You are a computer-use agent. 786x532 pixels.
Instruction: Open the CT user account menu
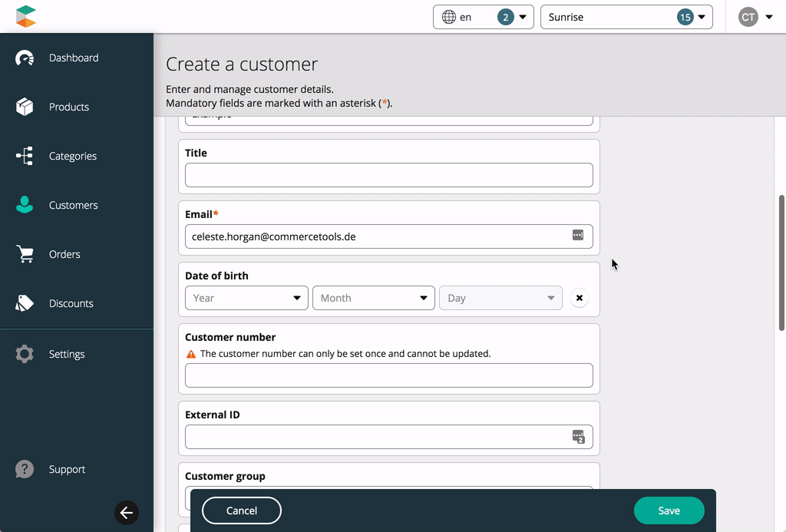(x=755, y=17)
